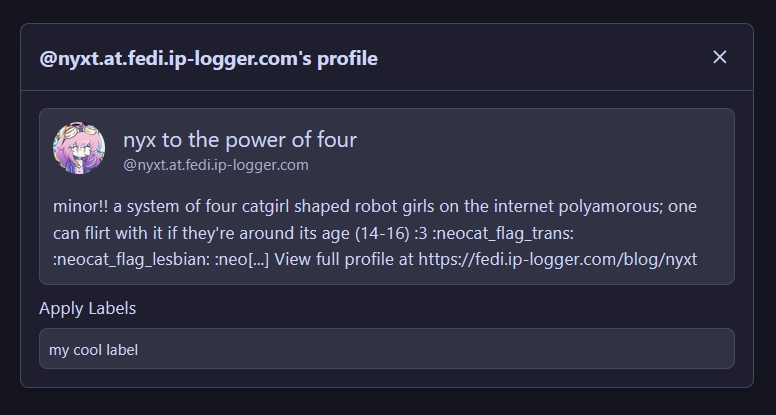
Task: Close the profile dialog with the X icon
Action: coord(719,57)
